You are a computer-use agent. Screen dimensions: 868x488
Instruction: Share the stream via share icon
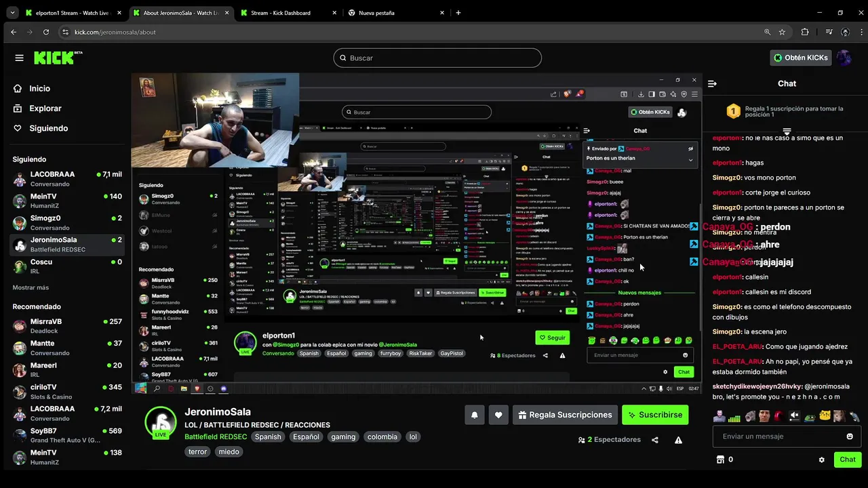[x=655, y=440]
